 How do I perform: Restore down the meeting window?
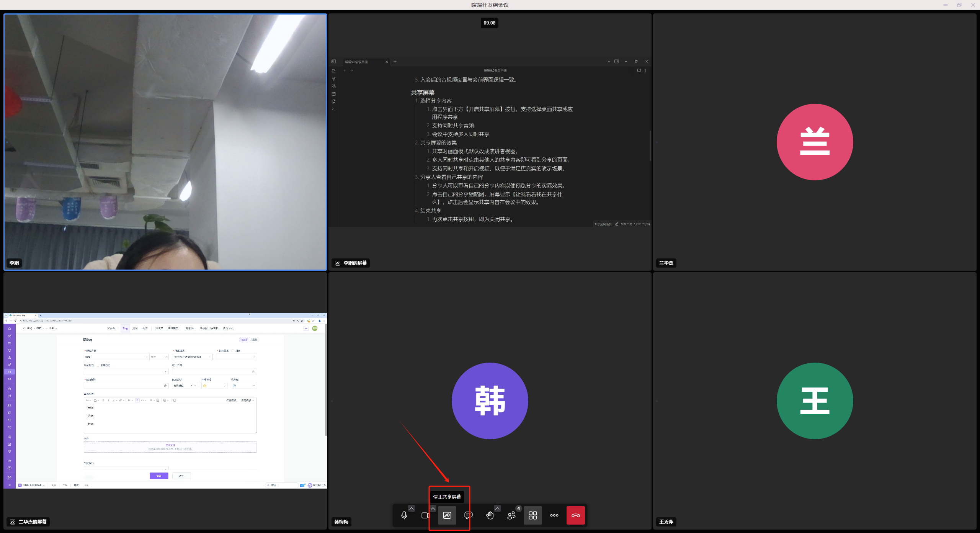coord(959,5)
